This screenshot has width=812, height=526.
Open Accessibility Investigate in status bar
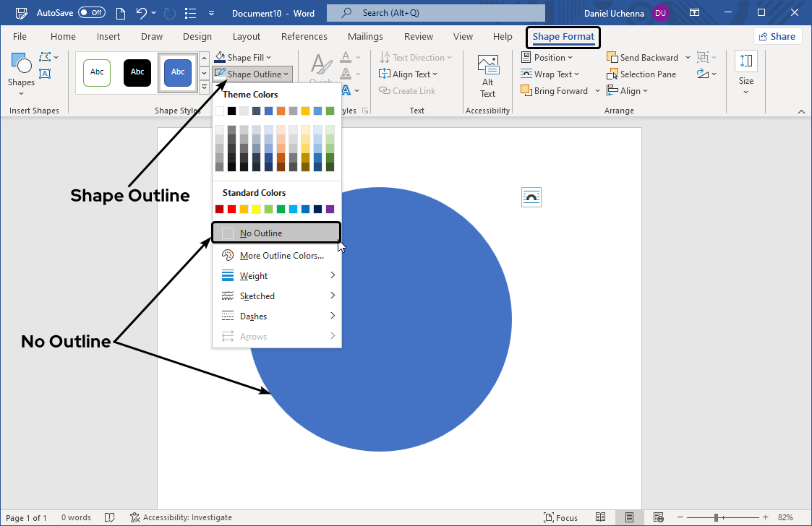(181, 517)
